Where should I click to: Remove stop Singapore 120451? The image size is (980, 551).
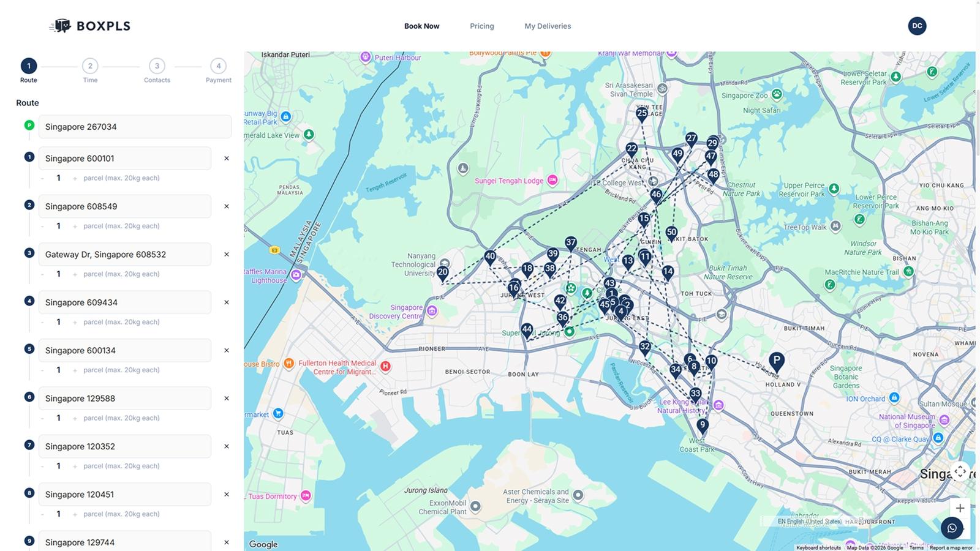point(227,495)
